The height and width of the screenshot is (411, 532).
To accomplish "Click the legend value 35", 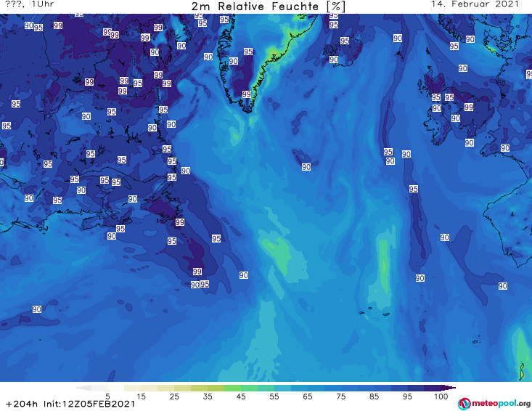I will point(208,396).
